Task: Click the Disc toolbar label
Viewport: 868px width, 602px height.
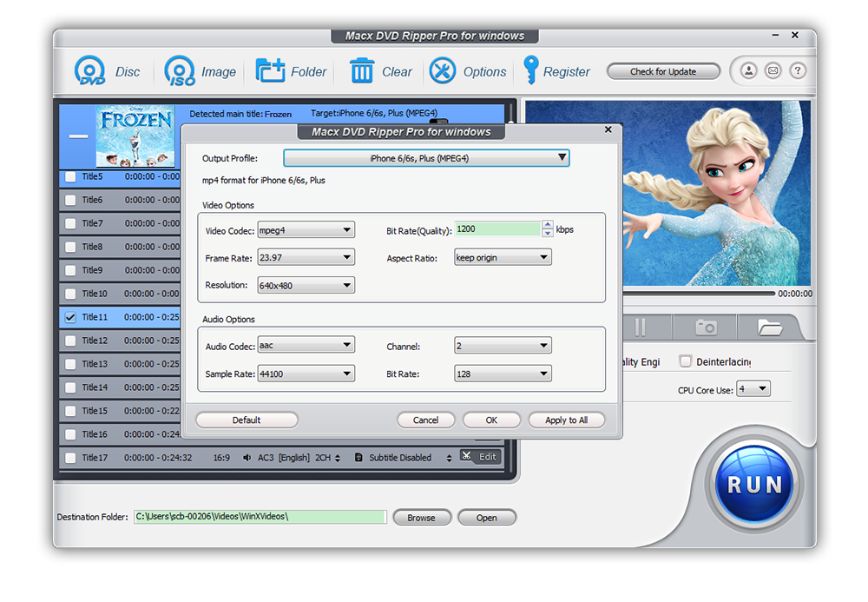Action: (128, 72)
